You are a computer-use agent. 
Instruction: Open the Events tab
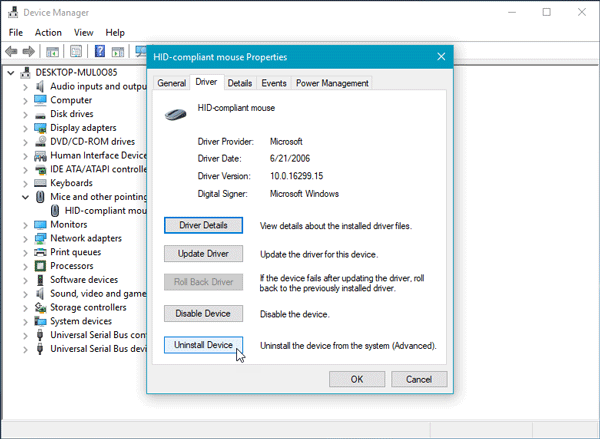274,83
